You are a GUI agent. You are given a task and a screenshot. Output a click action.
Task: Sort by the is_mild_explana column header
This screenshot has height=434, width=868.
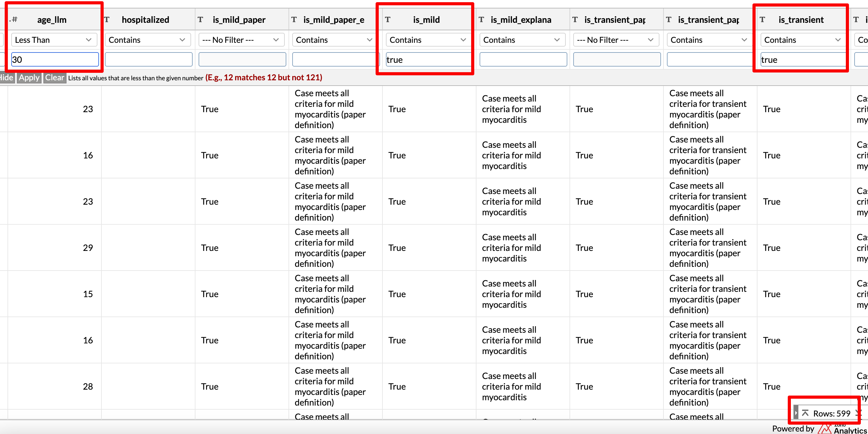click(x=520, y=20)
